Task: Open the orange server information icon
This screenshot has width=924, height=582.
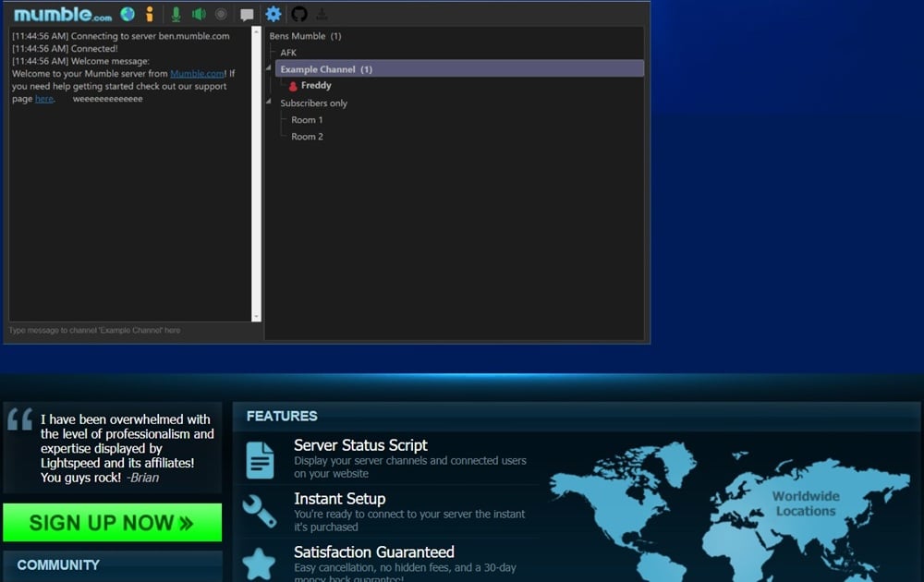Action: 150,14
